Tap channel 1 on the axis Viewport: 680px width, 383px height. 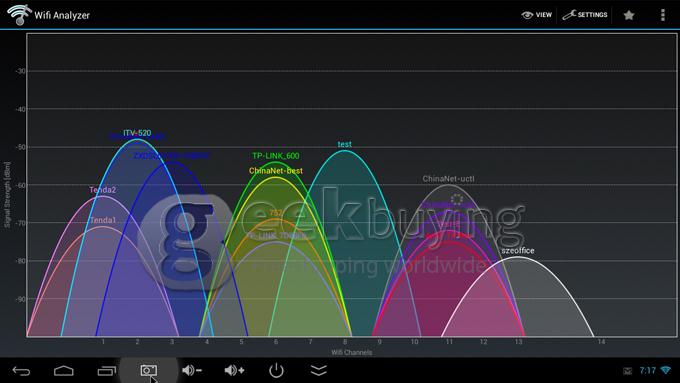tap(103, 342)
